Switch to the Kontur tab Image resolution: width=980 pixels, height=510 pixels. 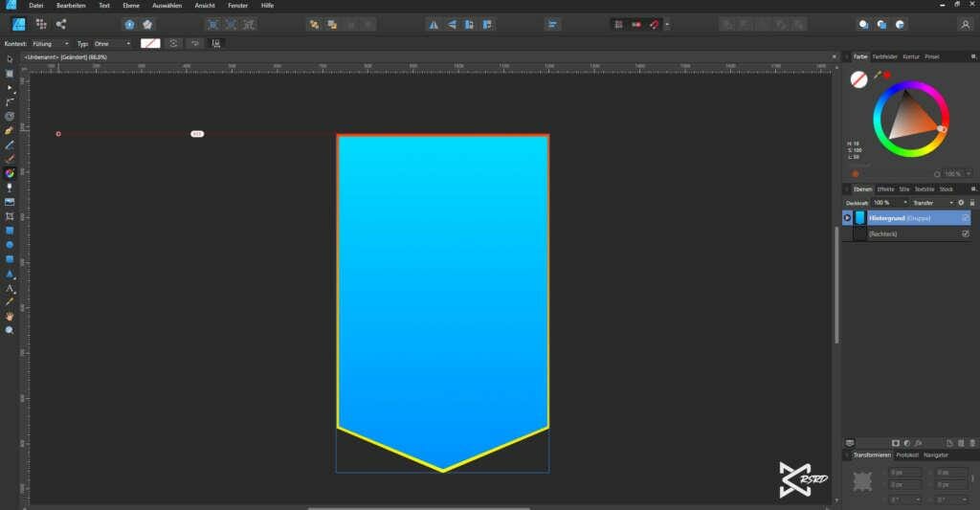pyautogui.click(x=910, y=57)
